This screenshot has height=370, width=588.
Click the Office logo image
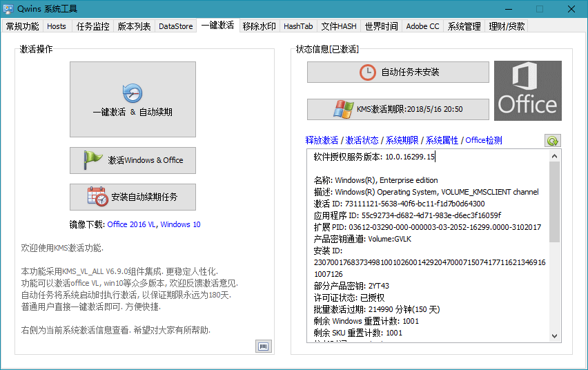click(x=527, y=90)
